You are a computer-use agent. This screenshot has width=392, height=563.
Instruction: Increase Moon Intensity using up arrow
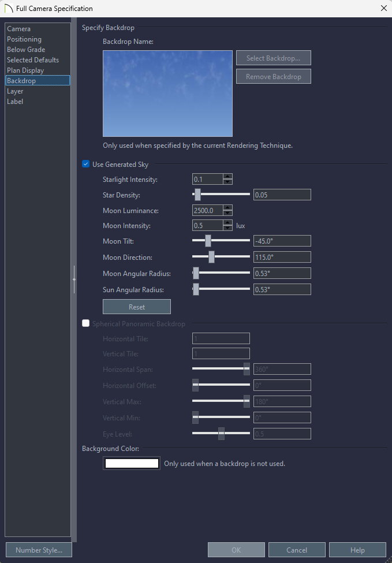228,223
